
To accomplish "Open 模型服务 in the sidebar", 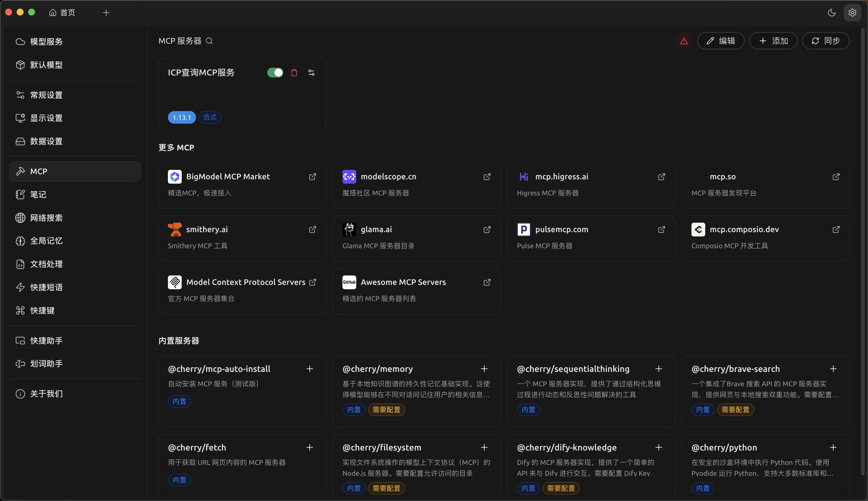I will point(75,42).
